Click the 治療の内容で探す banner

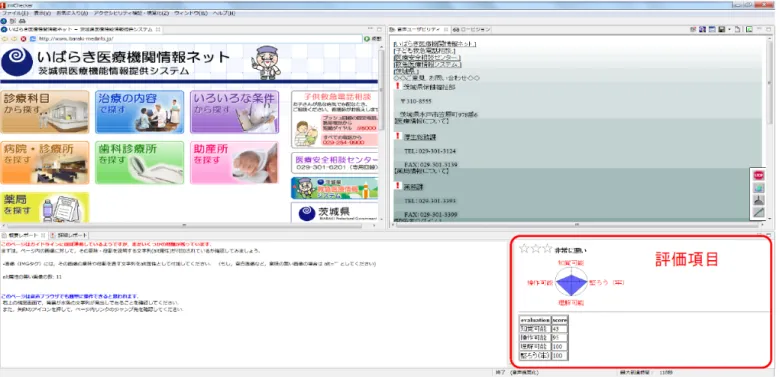click(139, 111)
